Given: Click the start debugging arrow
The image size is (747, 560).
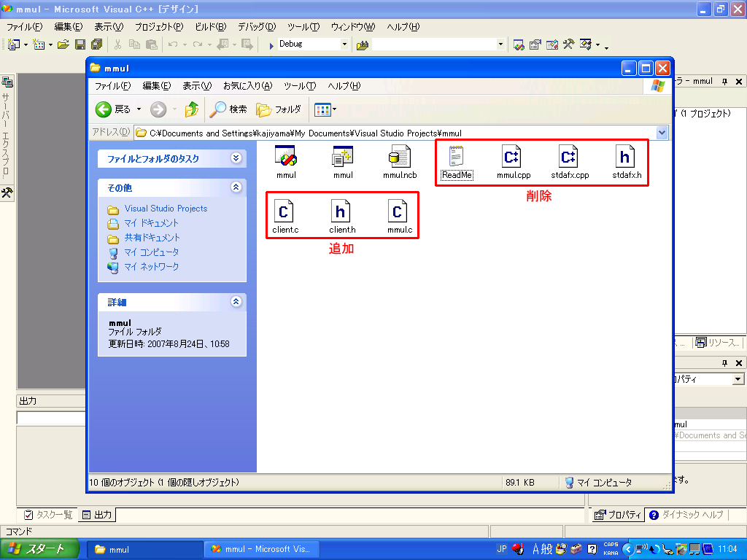Looking at the screenshot, I should 271,46.
